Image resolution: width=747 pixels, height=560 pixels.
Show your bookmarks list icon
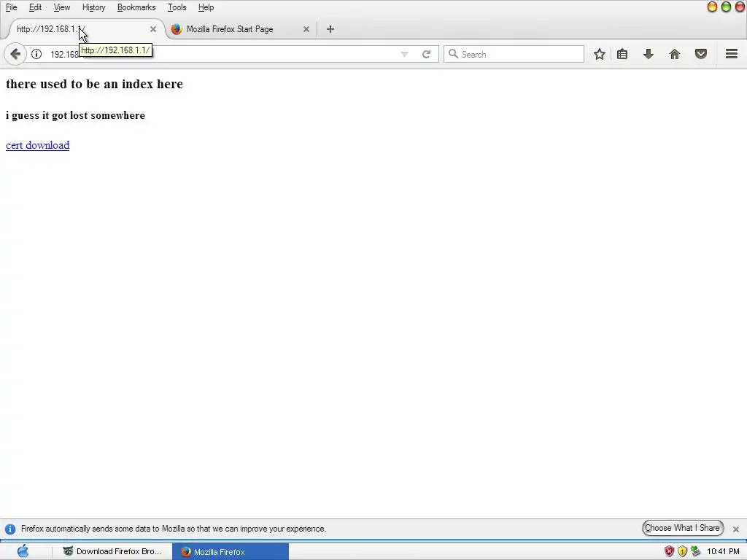[622, 54]
